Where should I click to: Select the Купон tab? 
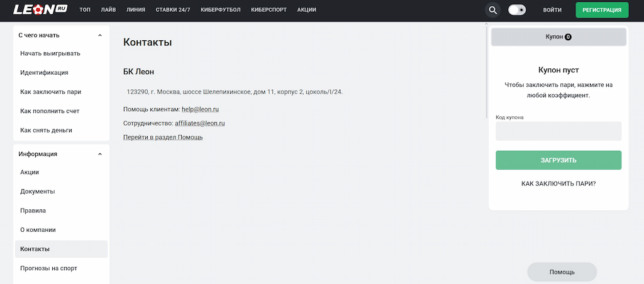558,37
